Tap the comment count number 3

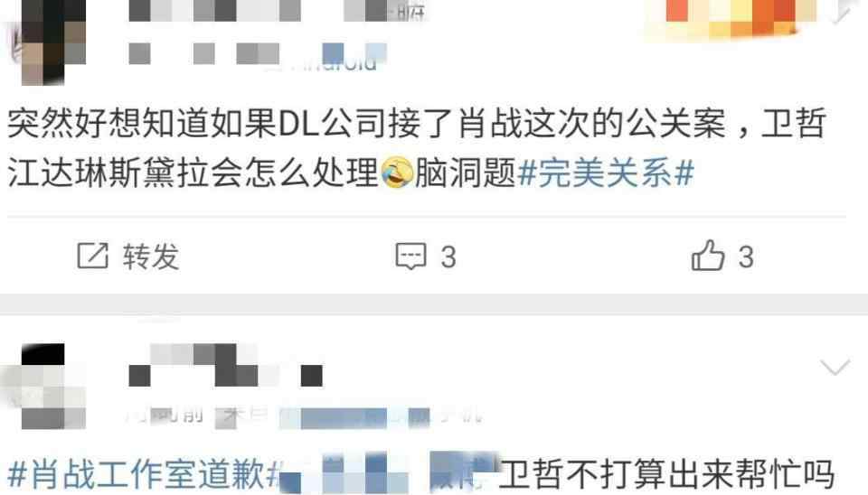448,257
